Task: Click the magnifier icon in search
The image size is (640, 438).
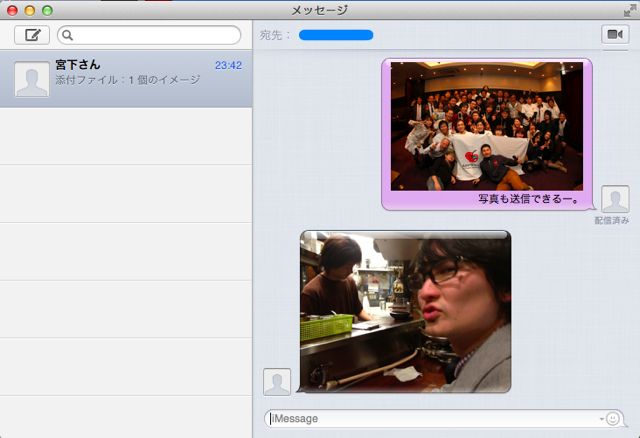Action: pos(68,36)
